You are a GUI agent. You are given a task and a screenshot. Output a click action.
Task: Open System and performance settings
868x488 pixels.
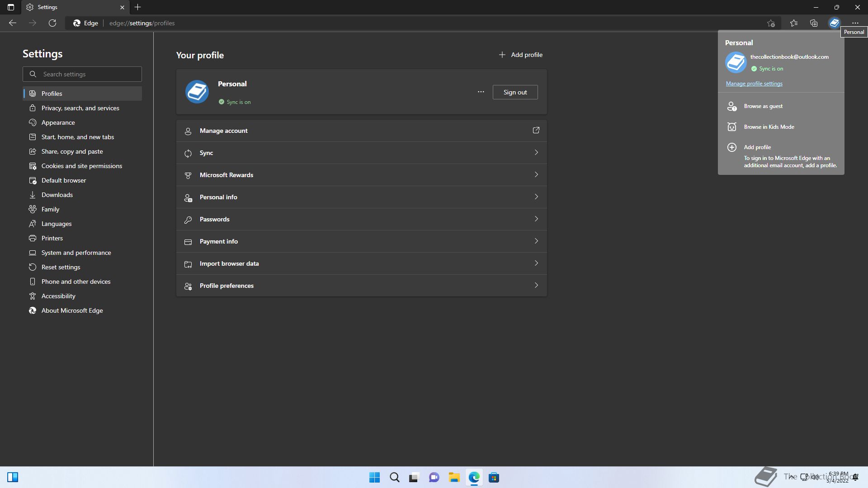(x=82, y=253)
